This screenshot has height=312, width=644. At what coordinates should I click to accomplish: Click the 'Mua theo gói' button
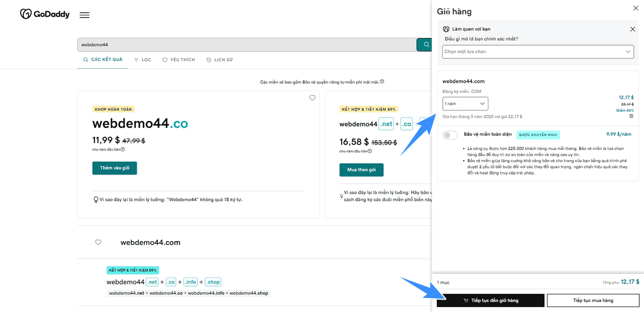click(x=361, y=170)
